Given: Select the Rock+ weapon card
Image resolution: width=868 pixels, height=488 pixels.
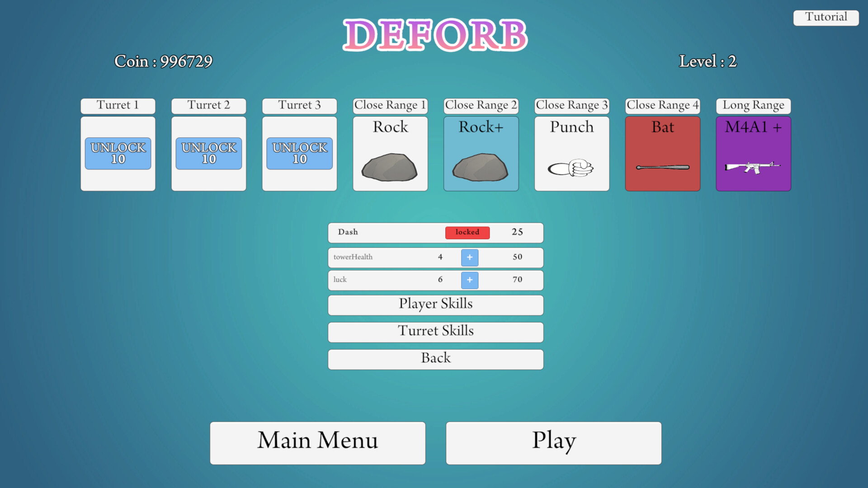Looking at the screenshot, I should tap(481, 154).
